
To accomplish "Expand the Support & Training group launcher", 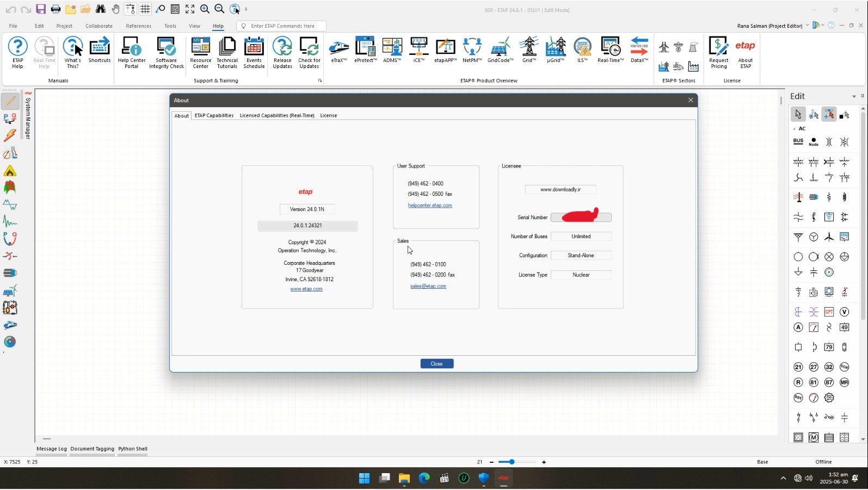I will 320,80.
